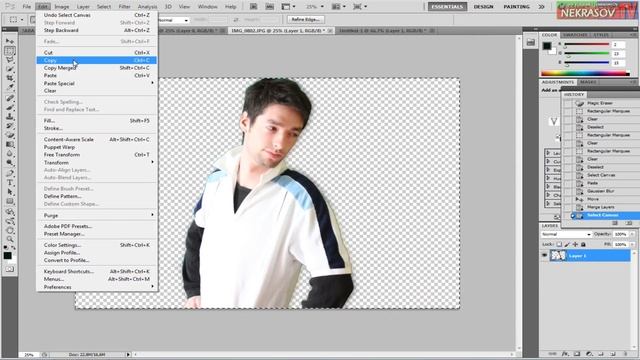Select the Eyedropper tool

pos(10,87)
